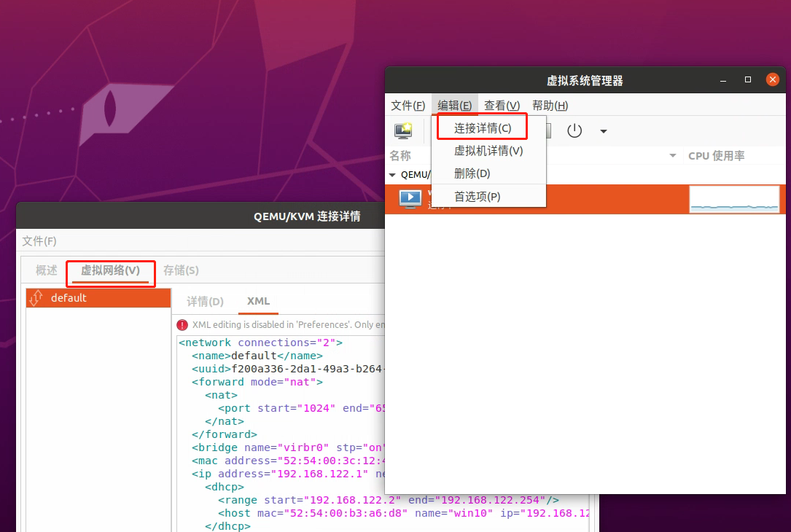Click the CPU usage sparkline graph
The image size is (791, 532).
(734, 197)
